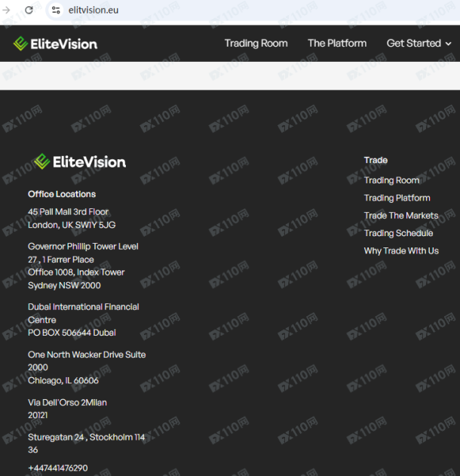Click the EliteVision logo in the footer

tap(80, 161)
